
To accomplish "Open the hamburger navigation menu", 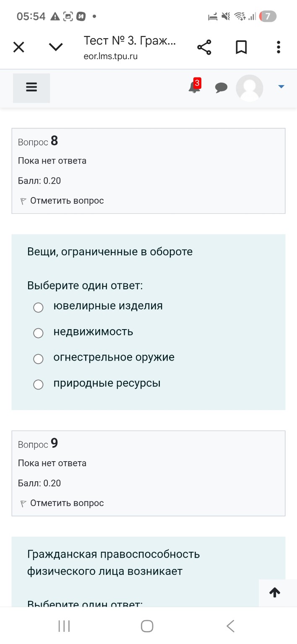I will click(x=31, y=87).
